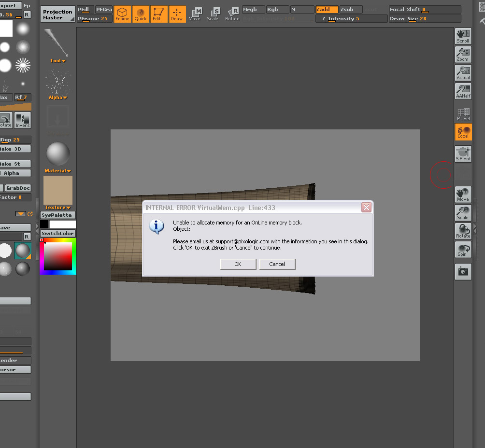This screenshot has width=485, height=448.
Task: Select the teal-highlighted material sphere
Action: pos(23,251)
